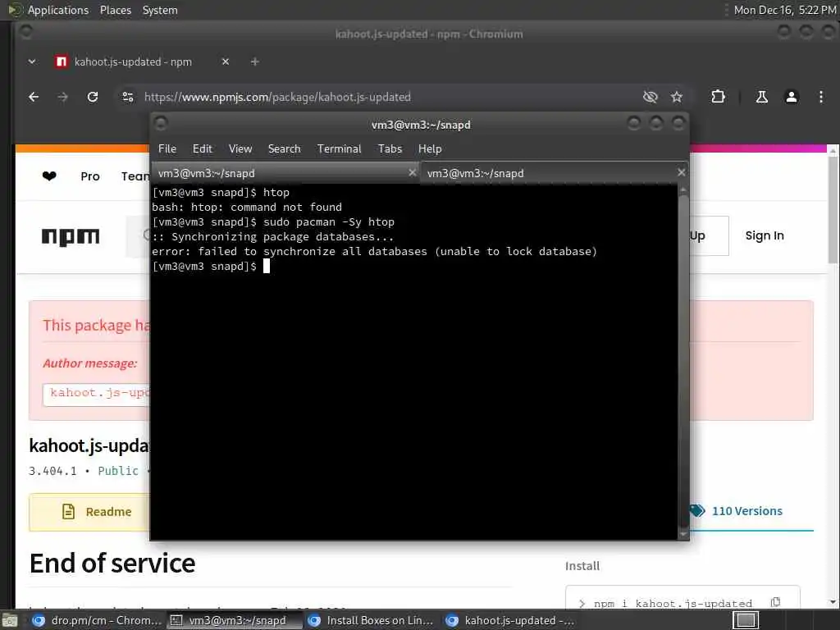Bookmark this page with star icon
This screenshot has width=840, height=630.
(677, 97)
